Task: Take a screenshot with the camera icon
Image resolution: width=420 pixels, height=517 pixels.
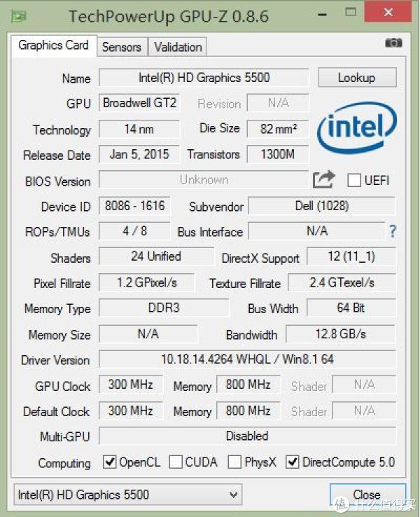Action: 393,43
